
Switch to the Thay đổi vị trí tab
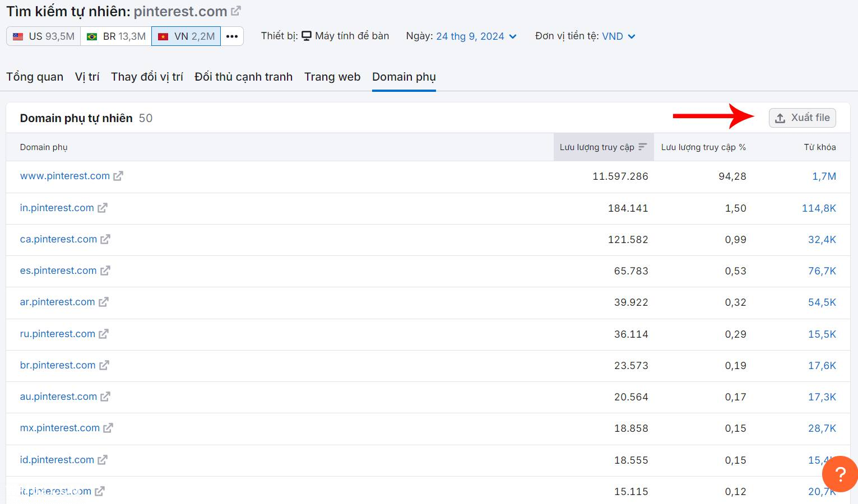point(147,77)
